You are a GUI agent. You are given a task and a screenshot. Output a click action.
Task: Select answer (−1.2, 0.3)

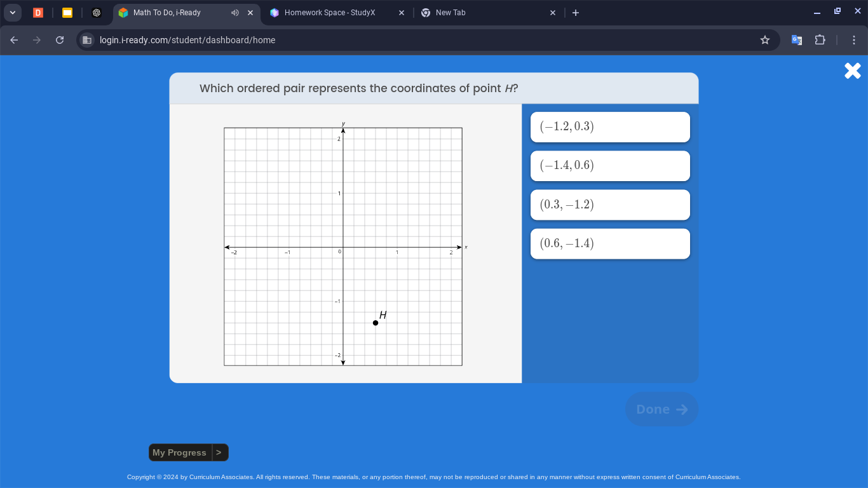610,127
